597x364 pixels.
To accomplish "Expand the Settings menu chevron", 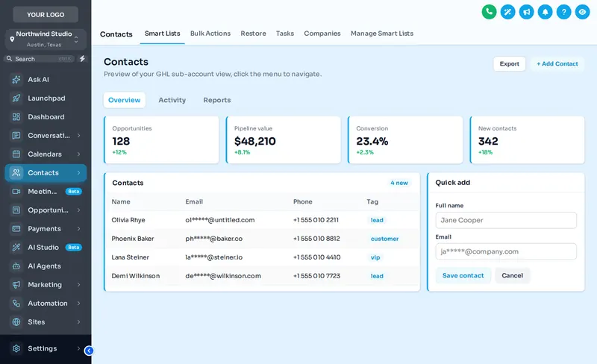I will (79, 348).
